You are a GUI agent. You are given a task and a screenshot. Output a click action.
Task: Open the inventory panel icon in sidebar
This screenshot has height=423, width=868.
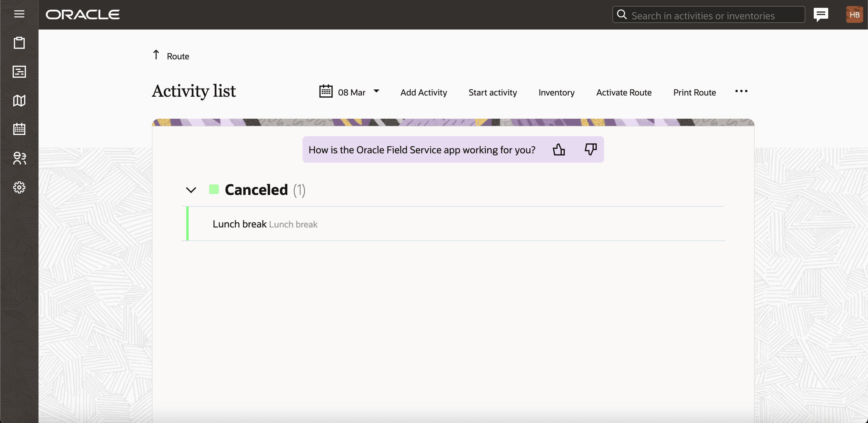coord(19,72)
